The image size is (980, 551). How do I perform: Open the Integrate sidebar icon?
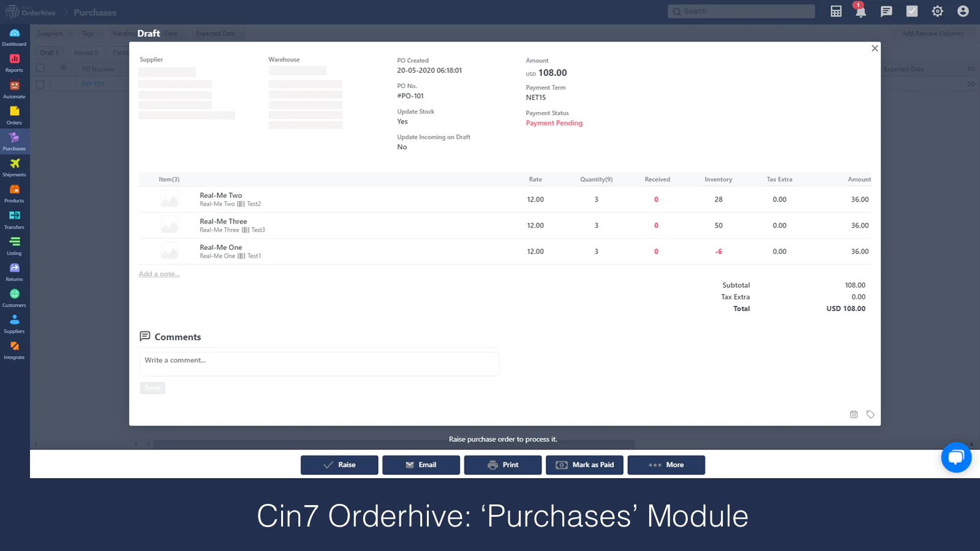coord(14,350)
